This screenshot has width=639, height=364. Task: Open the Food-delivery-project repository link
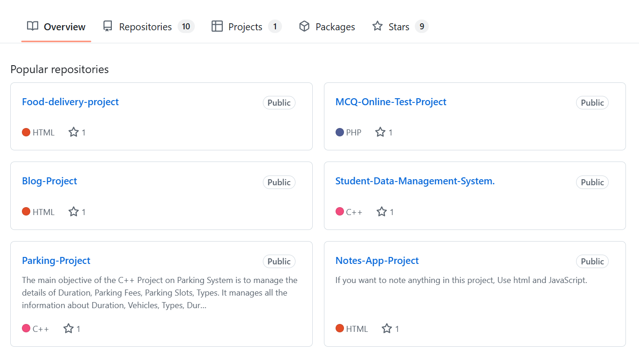[70, 102]
